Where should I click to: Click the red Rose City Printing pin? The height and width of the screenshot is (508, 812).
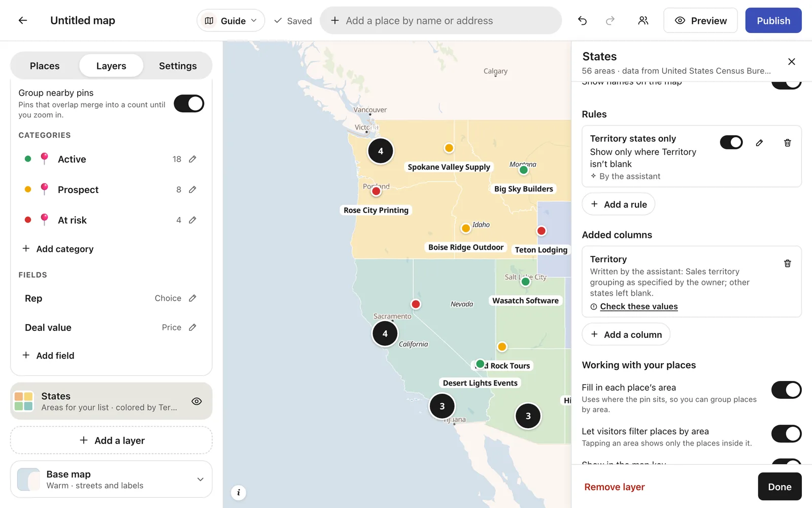[376, 192]
